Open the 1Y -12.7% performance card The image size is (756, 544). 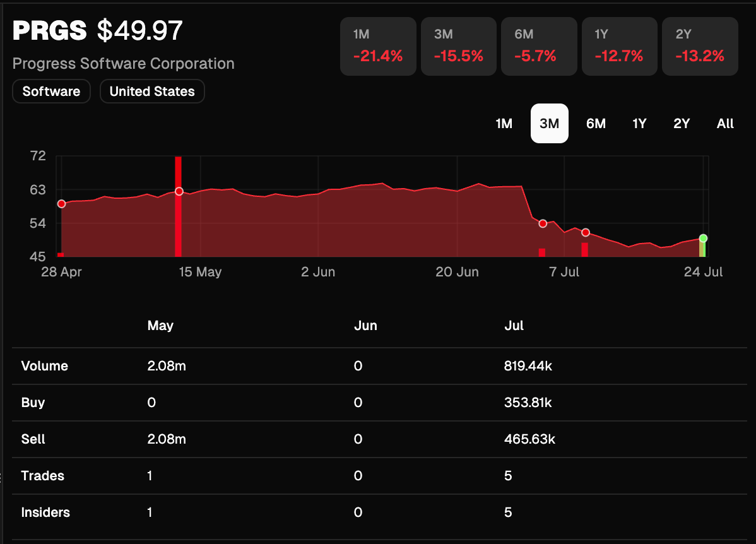620,46
